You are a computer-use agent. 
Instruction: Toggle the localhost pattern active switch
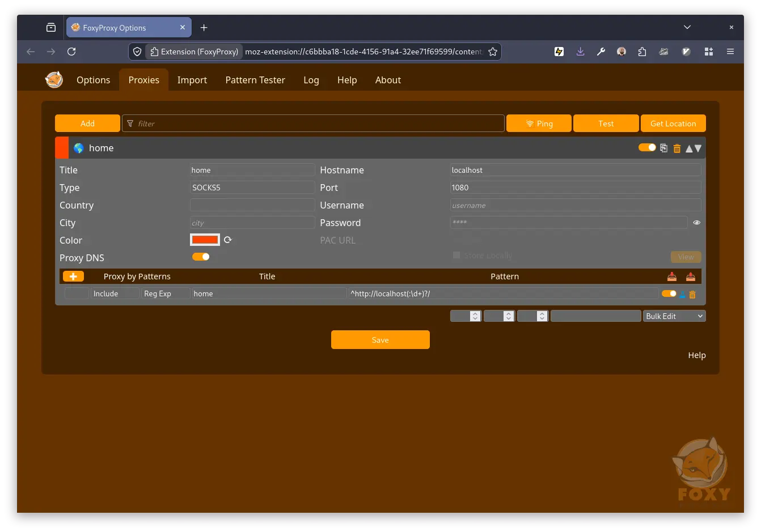point(669,293)
